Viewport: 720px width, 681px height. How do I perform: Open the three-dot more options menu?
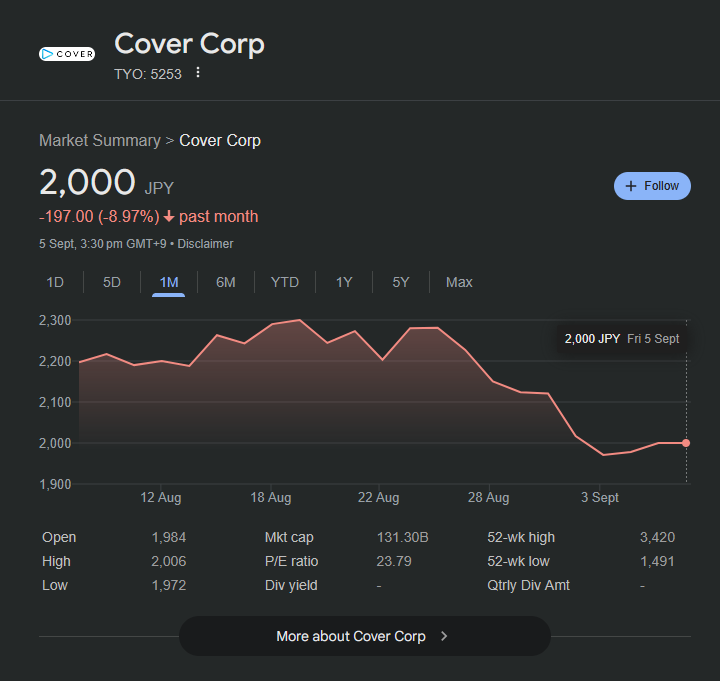pos(197,73)
